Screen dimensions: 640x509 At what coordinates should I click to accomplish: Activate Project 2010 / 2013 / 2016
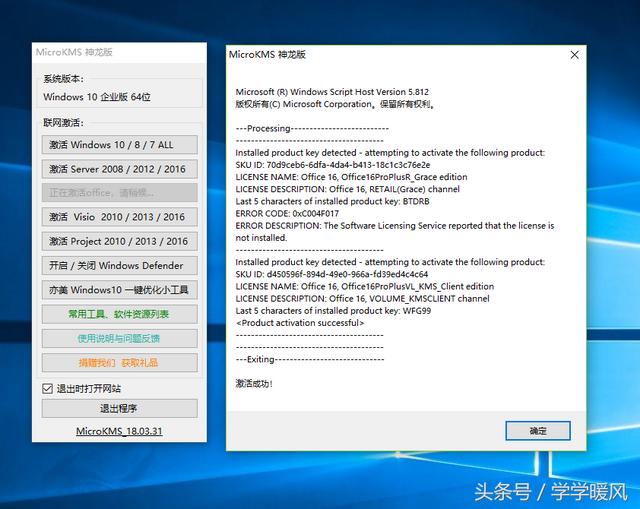tap(119, 241)
